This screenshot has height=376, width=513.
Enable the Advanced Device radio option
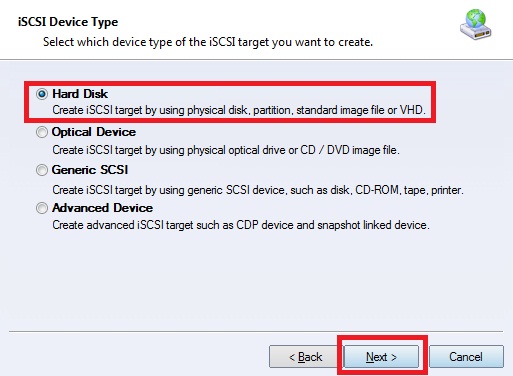click(x=42, y=208)
